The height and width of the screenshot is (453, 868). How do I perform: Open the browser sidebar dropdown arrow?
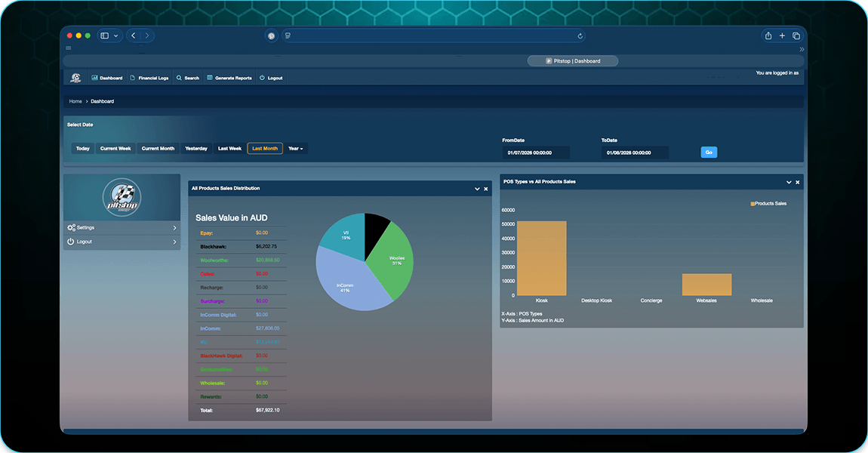click(115, 35)
